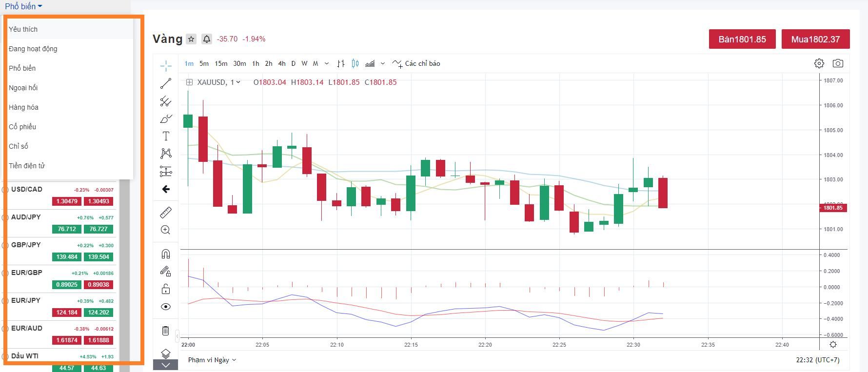Image resolution: width=868 pixels, height=372 pixels.
Task: Select the text annotation tool
Action: (166, 136)
